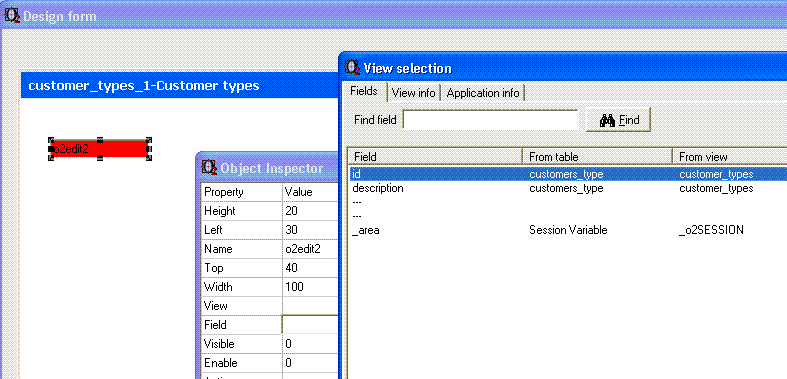
Task: Switch to the Fields tab
Action: pyautogui.click(x=364, y=91)
